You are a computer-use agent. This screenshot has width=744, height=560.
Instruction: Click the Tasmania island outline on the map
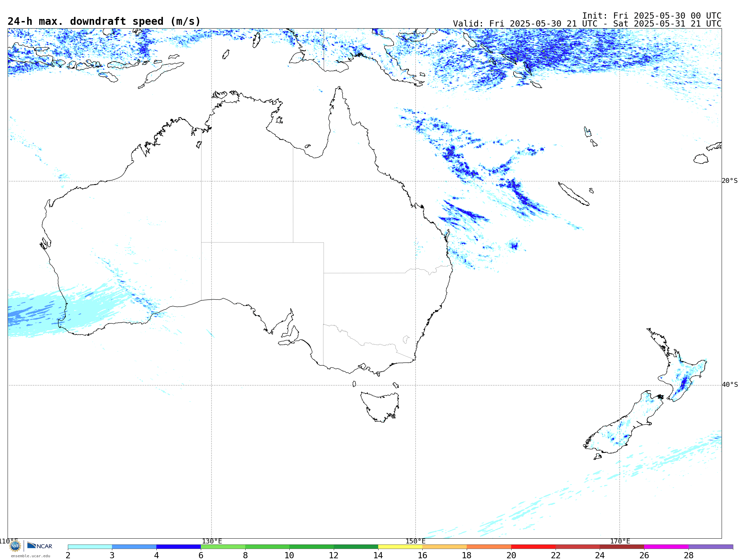[380, 406]
